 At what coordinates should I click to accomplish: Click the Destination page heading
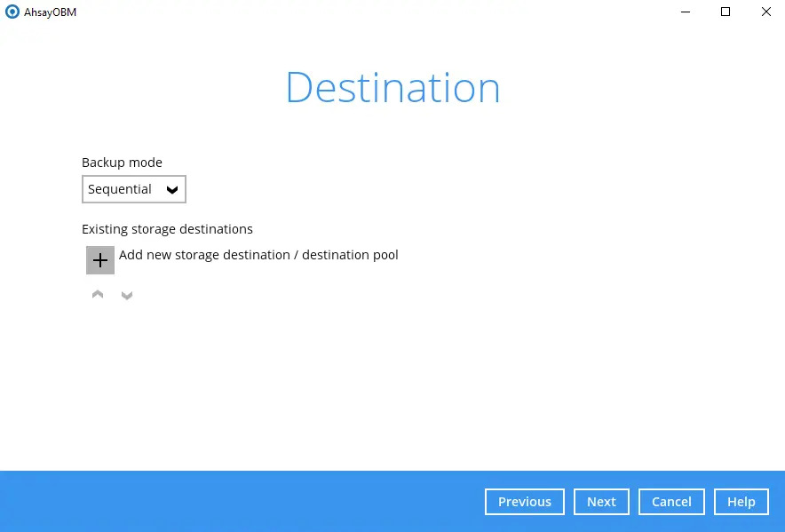(x=392, y=88)
